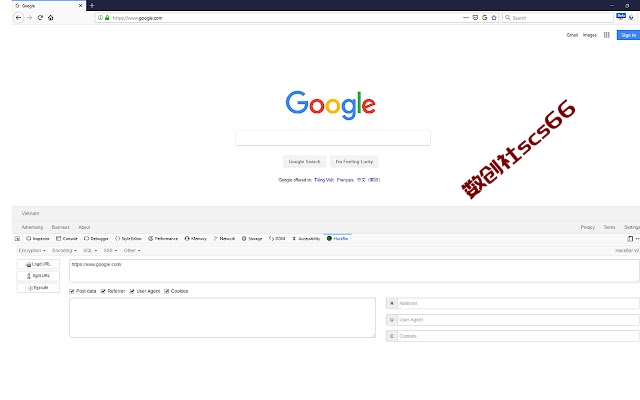Screen dimensions: 640x400
Task: Click the User Agent field's icon
Action: click(391, 320)
